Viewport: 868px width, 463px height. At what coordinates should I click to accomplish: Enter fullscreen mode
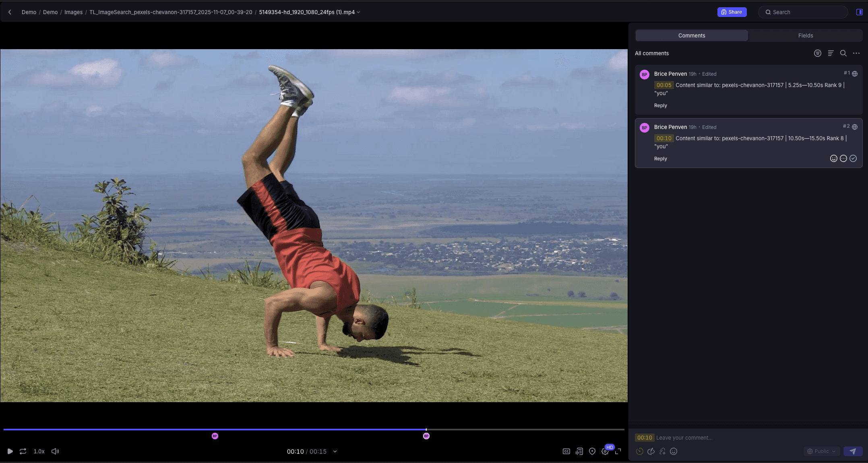click(618, 451)
